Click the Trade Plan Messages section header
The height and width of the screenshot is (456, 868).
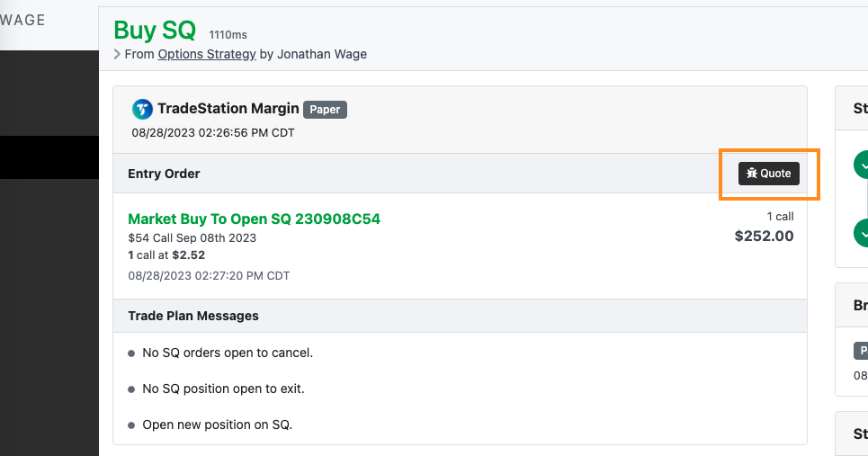tap(193, 316)
